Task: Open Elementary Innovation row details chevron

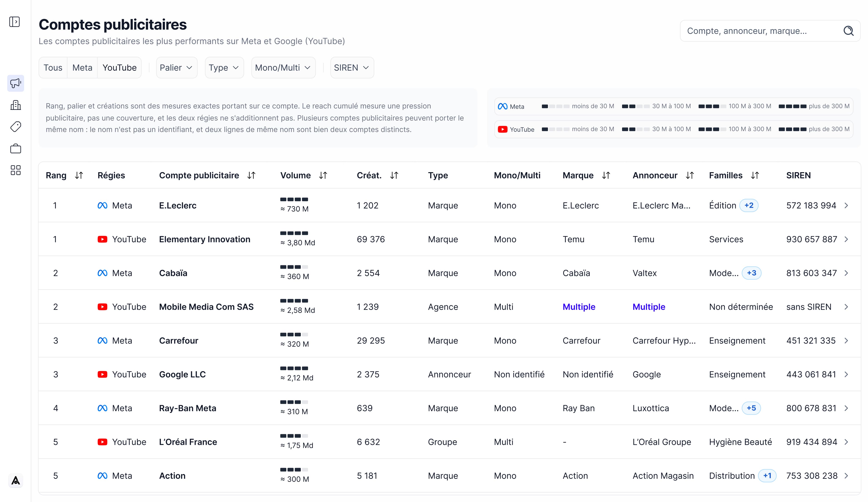Action: point(846,239)
